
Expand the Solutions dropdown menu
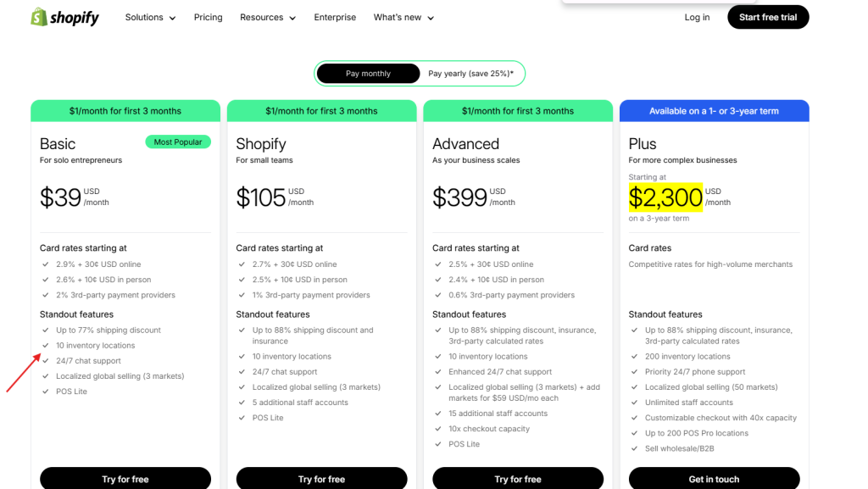tap(150, 17)
